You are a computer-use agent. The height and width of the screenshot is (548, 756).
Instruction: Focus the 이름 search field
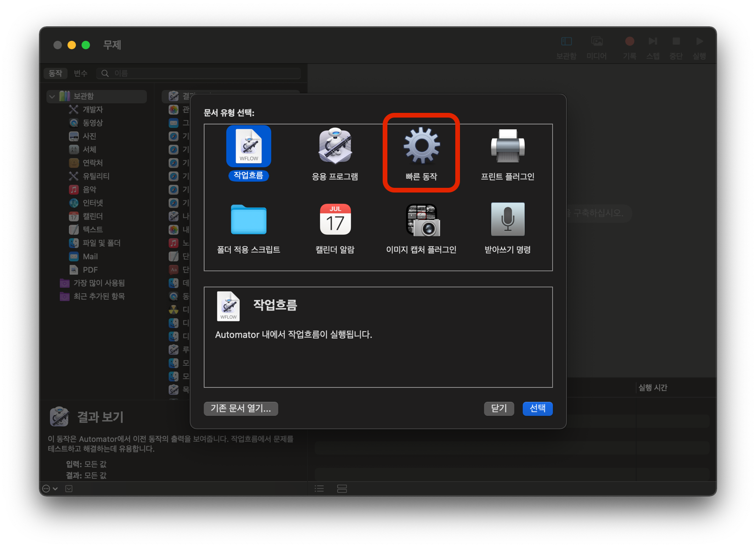pos(199,73)
